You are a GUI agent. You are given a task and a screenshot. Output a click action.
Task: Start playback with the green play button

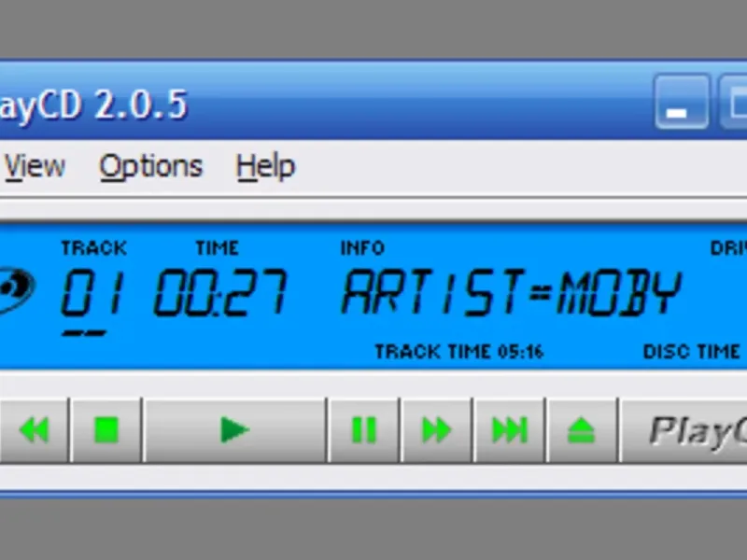tap(235, 430)
